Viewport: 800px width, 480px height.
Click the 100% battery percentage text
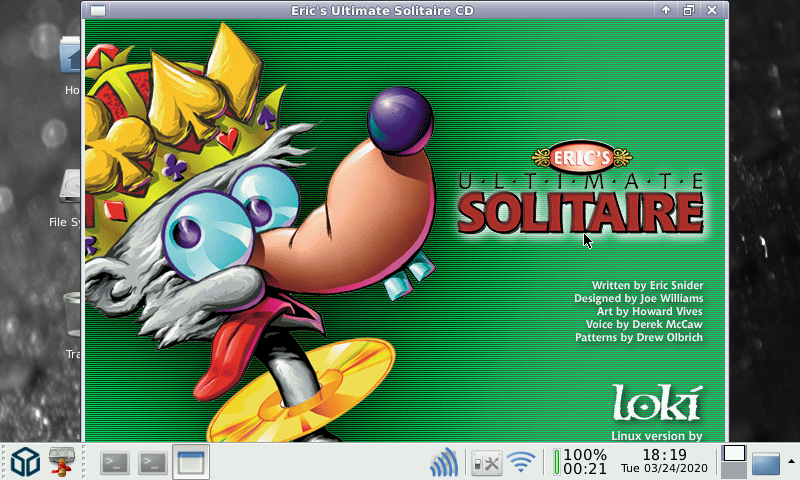coord(585,454)
